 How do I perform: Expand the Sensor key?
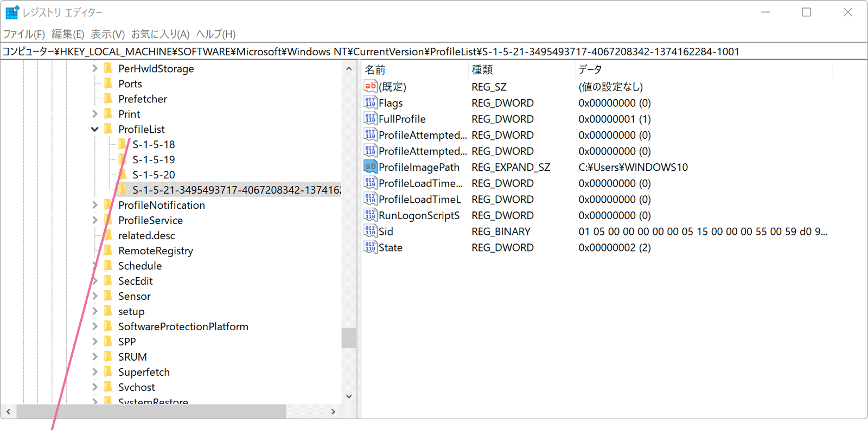pyautogui.click(x=95, y=296)
